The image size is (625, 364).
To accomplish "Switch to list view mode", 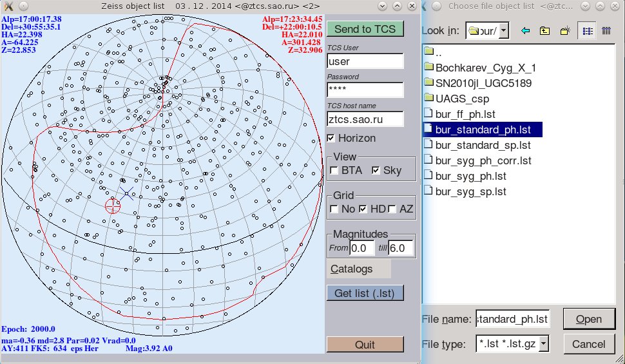I will tap(587, 31).
